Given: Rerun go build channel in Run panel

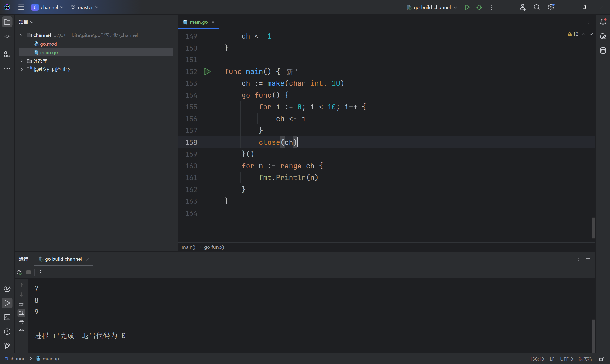Looking at the screenshot, I should point(19,272).
